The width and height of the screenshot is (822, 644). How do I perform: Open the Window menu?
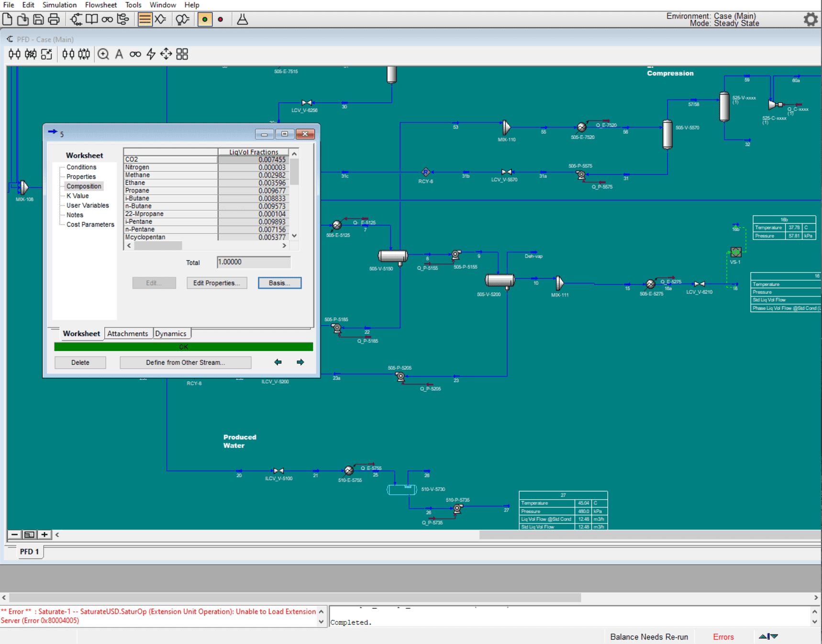(x=163, y=5)
